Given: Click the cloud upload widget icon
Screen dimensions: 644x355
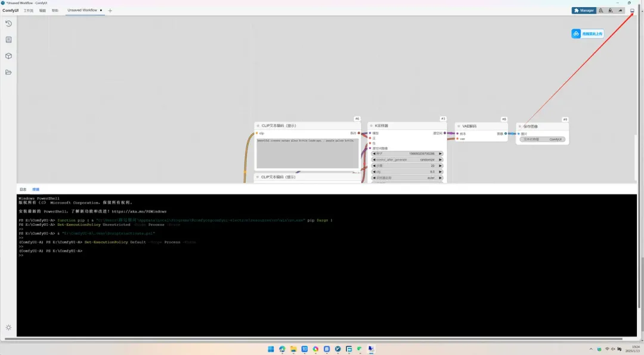Looking at the screenshot, I should click(576, 33).
